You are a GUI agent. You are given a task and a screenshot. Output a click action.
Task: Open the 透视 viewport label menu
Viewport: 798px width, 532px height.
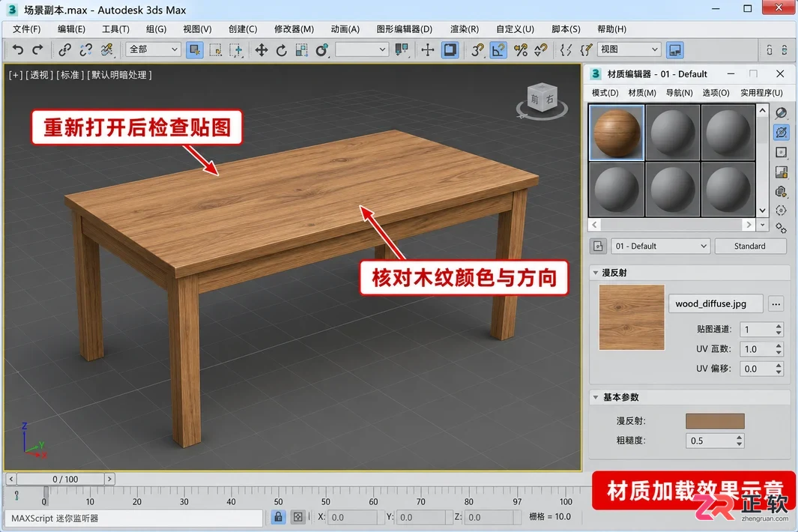tap(39, 75)
